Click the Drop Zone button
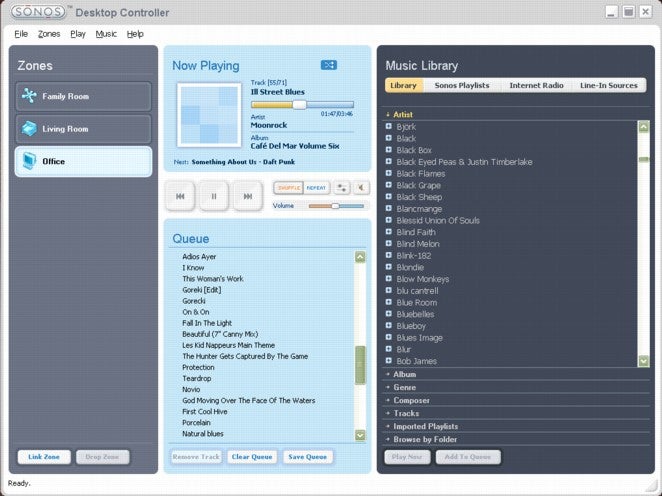The width and height of the screenshot is (662, 496). 102,457
